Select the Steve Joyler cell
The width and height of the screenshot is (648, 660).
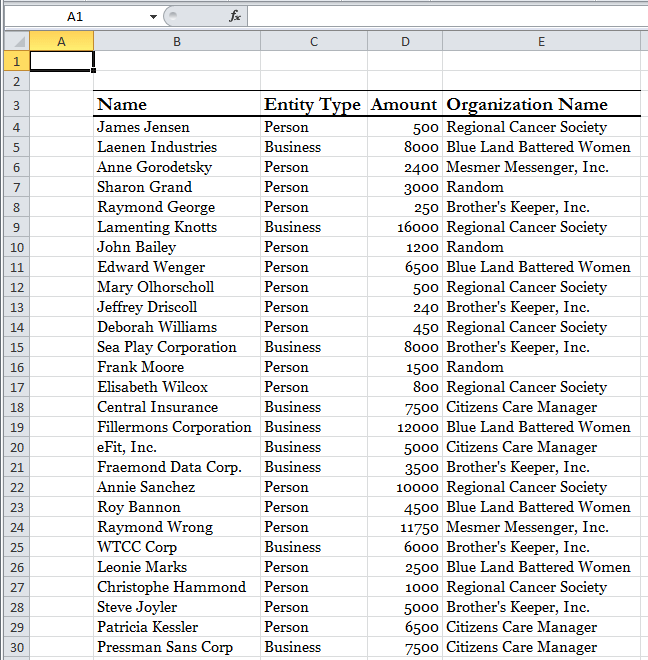point(177,607)
